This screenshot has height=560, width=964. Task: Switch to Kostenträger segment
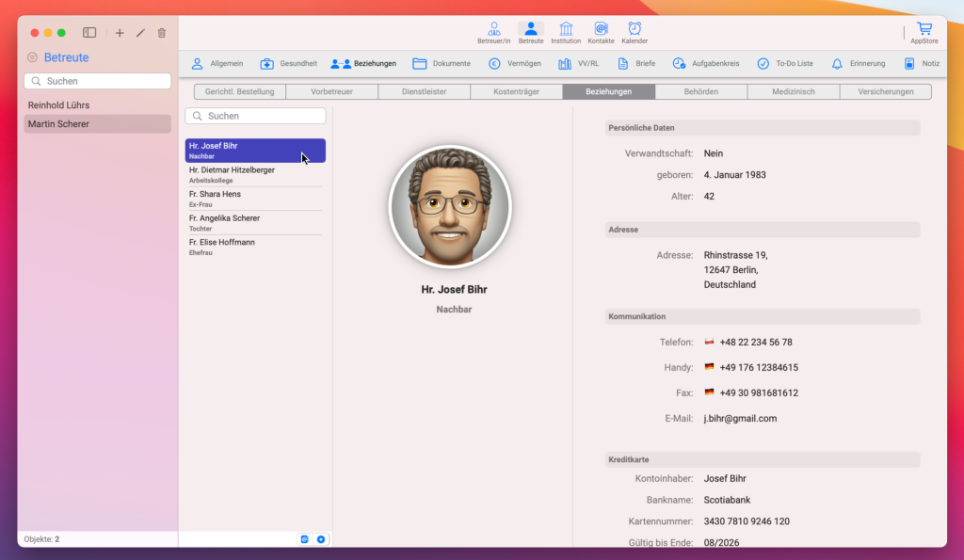coord(517,91)
